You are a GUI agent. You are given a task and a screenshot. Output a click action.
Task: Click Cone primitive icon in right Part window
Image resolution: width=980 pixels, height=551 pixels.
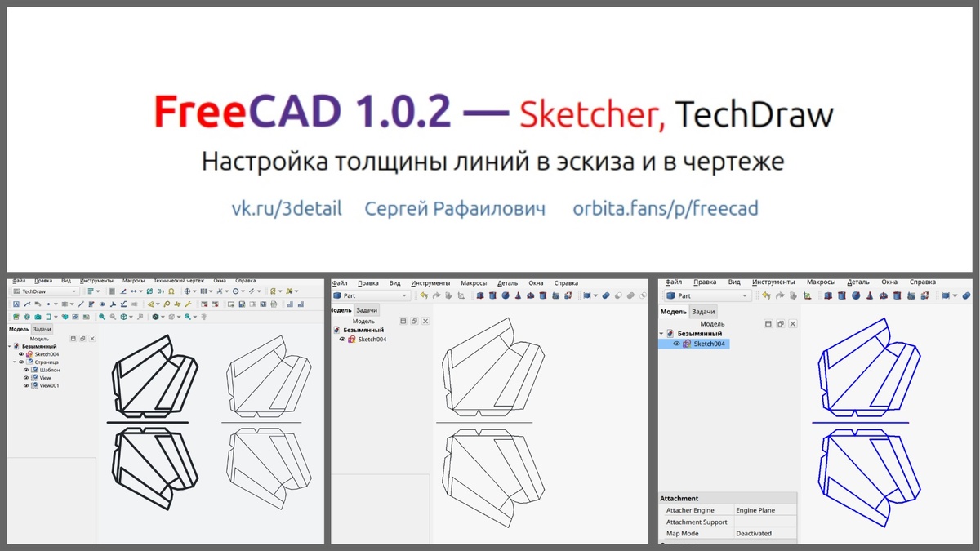point(870,295)
